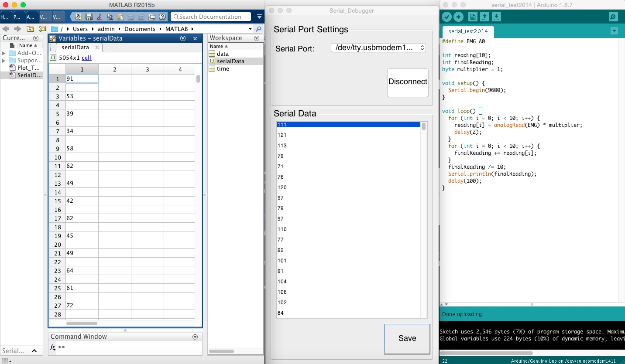
Task: Select 'serialData' variable in Workspace
Action: point(236,61)
